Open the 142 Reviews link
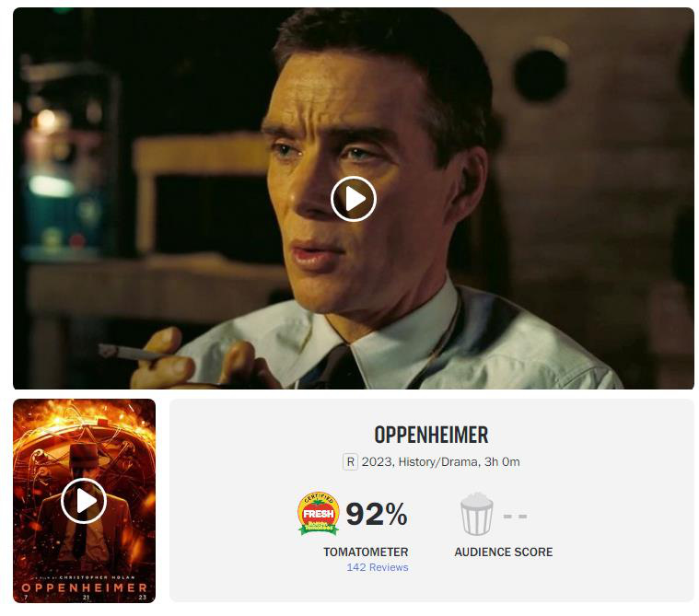Viewport: 699px width, 616px height. pyautogui.click(x=378, y=567)
